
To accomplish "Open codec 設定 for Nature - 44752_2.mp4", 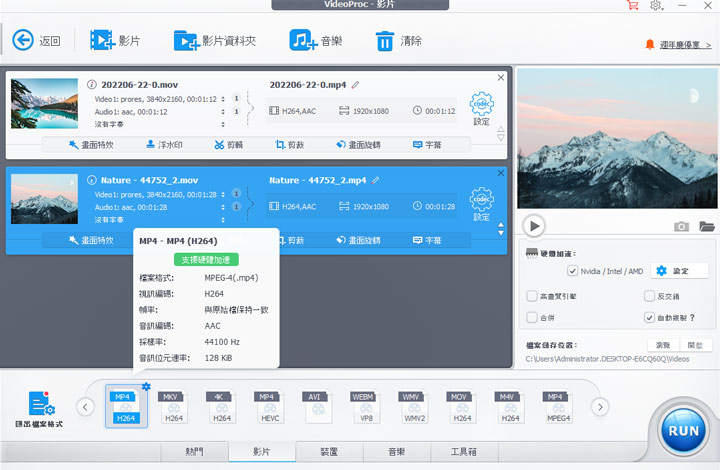I will (481, 204).
